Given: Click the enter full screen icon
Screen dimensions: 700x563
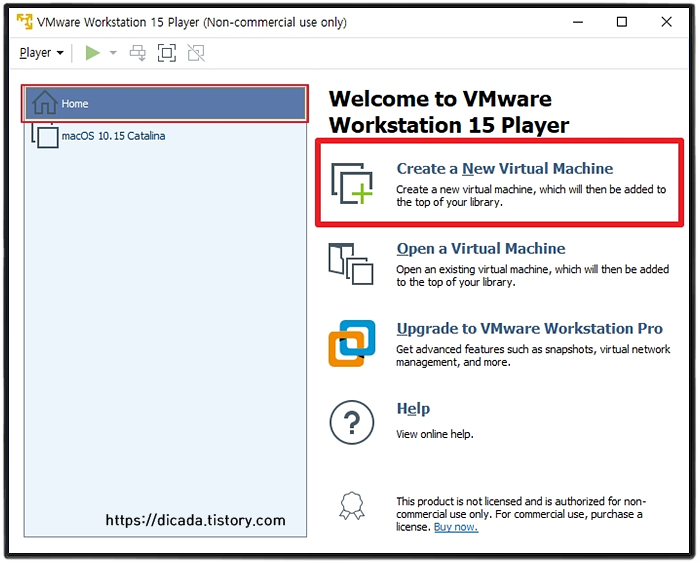Looking at the screenshot, I should tap(167, 53).
